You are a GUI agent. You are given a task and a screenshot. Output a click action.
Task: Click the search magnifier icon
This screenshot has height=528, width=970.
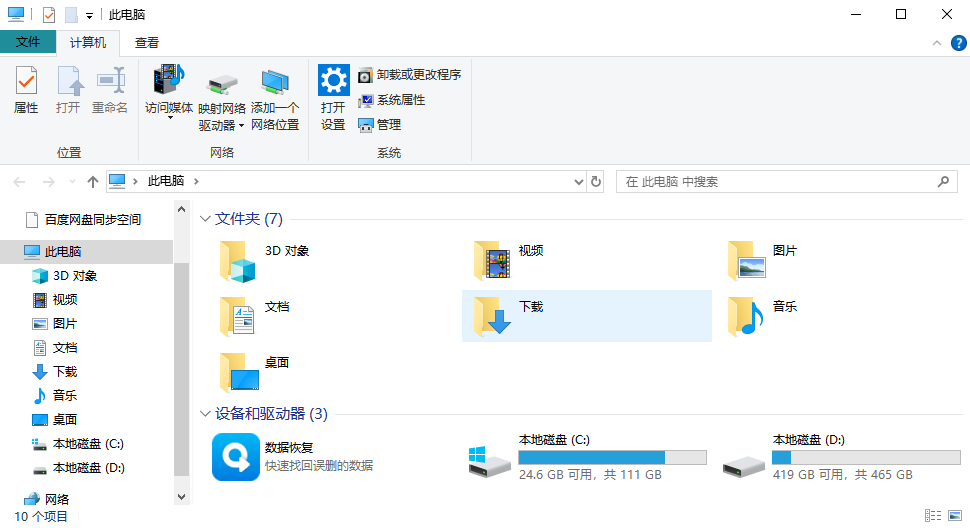pyautogui.click(x=943, y=182)
